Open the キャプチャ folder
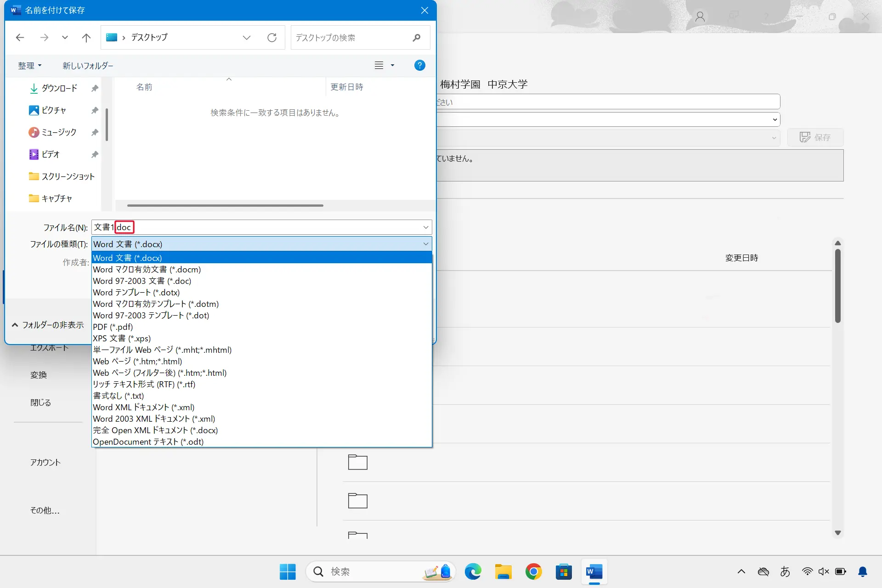This screenshot has width=882, height=588. [51, 198]
